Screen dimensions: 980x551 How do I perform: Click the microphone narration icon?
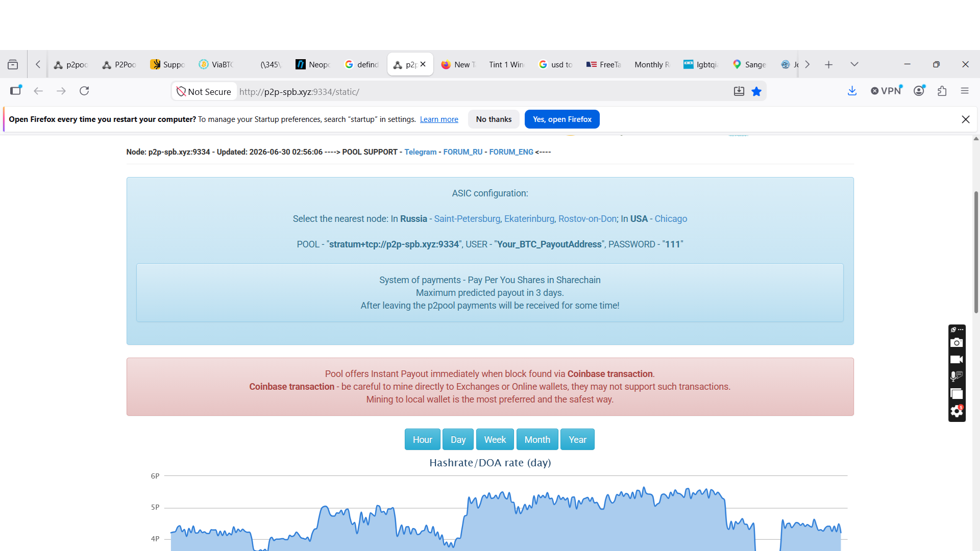point(957,377)
